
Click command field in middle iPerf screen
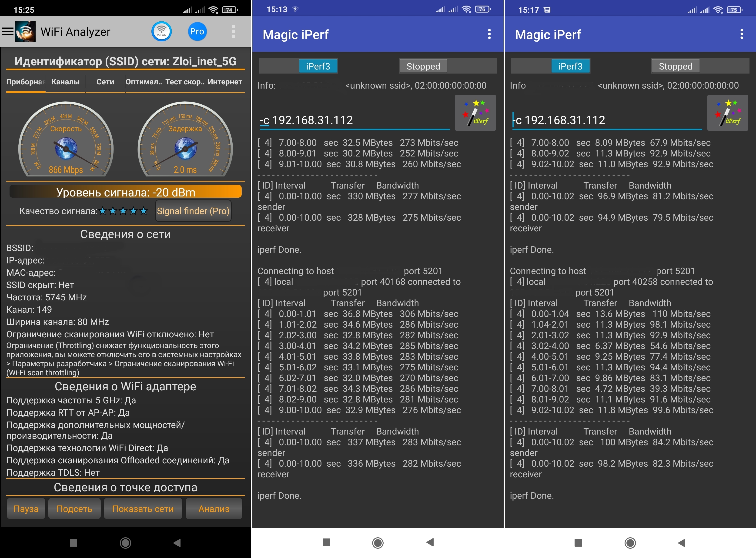click(x=355, y=120)
